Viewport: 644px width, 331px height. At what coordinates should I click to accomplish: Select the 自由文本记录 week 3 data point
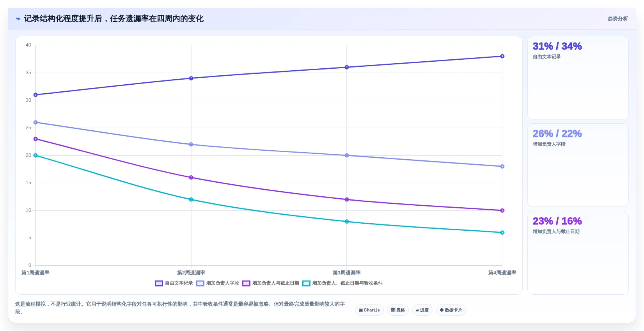pyautogui.click(x=347, y=68)
